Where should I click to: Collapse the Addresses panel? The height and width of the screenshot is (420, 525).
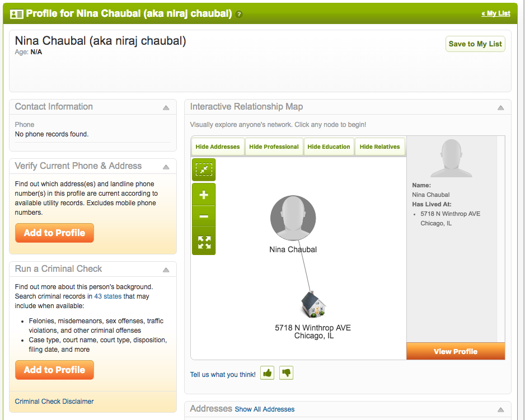click(x=500, y=409)
